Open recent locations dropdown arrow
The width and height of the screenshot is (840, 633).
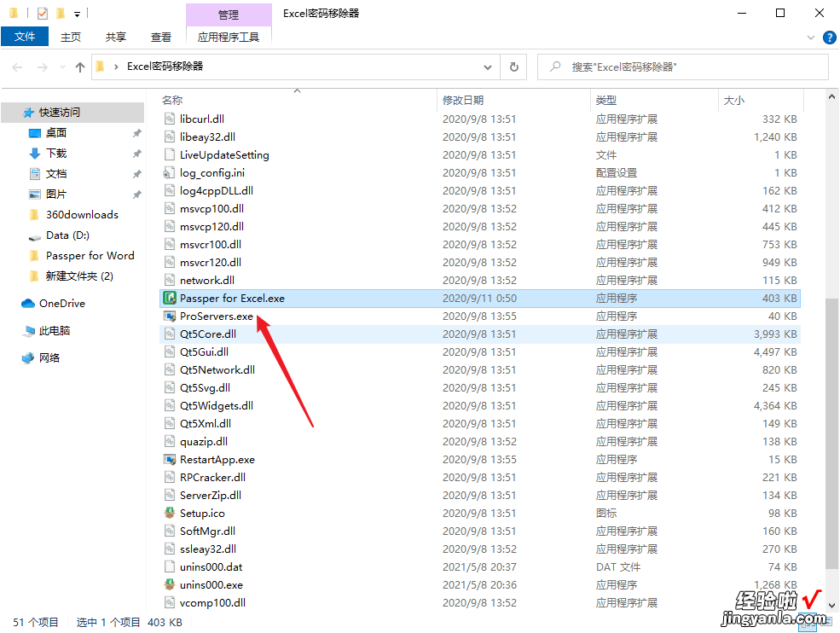pos(62,67)
